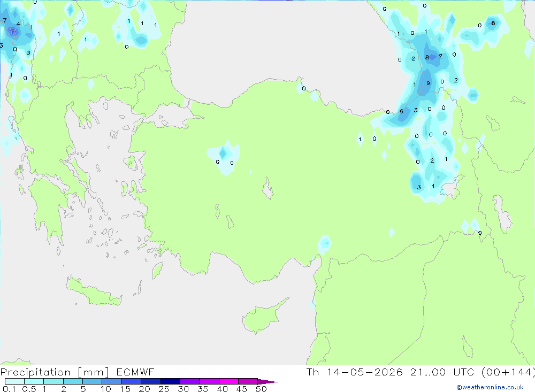Click the 1–2 mm legend swatch
The width and height of the screenshot is (535, 392).
point(53,381)
